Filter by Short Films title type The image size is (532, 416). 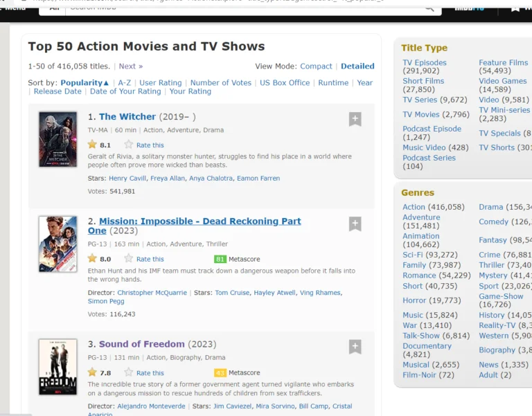(423, 81)
